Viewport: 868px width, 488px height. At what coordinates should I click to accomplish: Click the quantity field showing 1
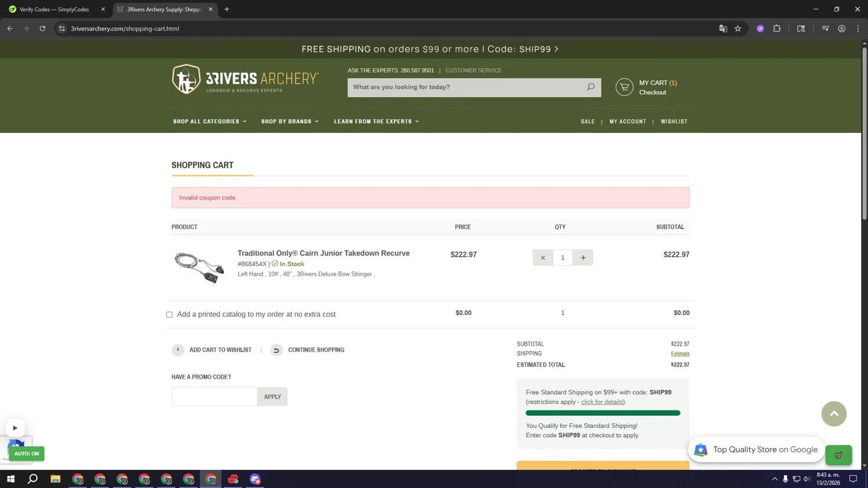click(562, 257)
